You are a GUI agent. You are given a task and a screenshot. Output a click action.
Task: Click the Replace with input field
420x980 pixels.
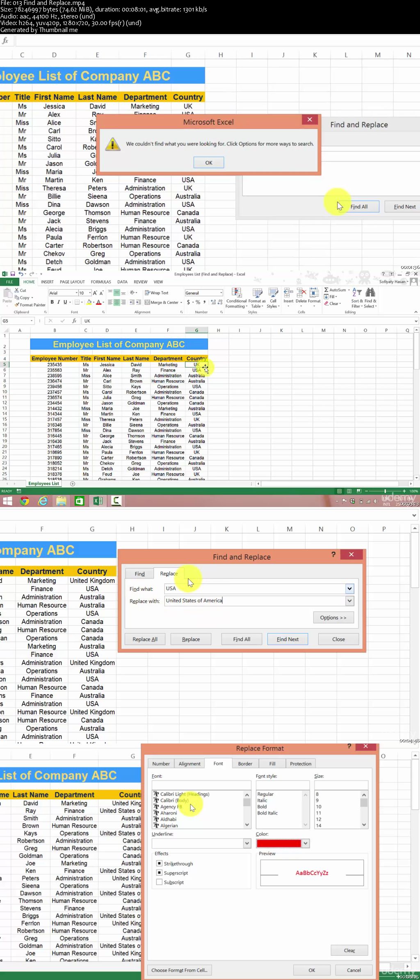click(x=255, y=601)
